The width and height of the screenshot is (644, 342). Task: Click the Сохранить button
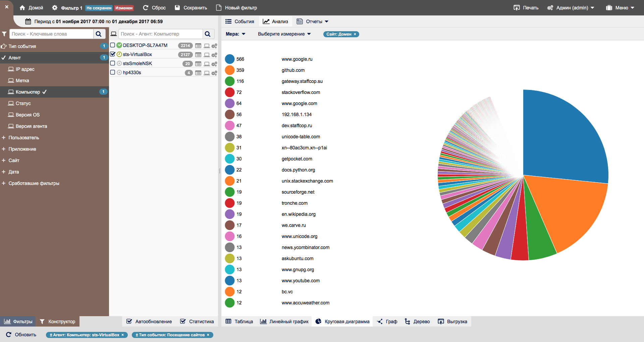(191, 8)
